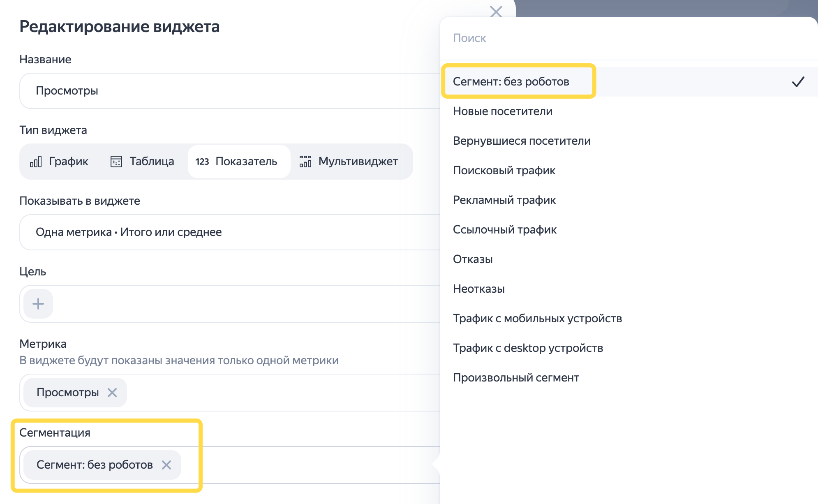The image size is (818, 504).
Task: Open the Показывать в виджете dropdown
Action: (206, 232)
